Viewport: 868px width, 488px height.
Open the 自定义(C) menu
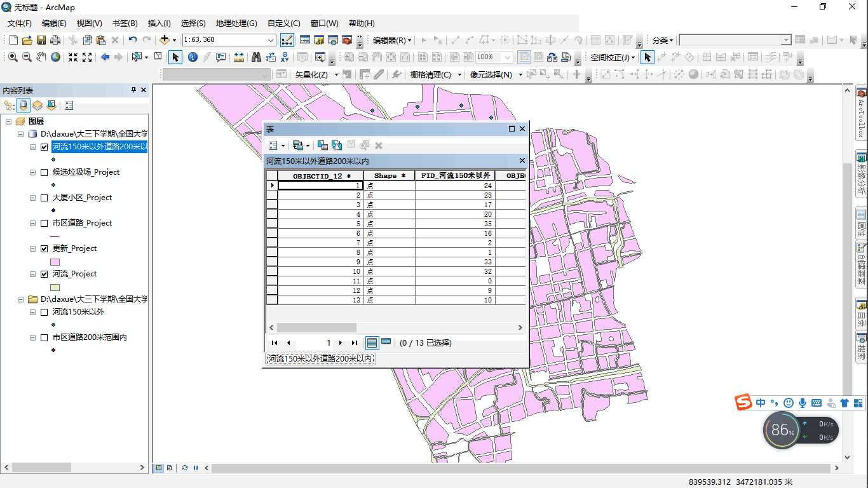284,23
